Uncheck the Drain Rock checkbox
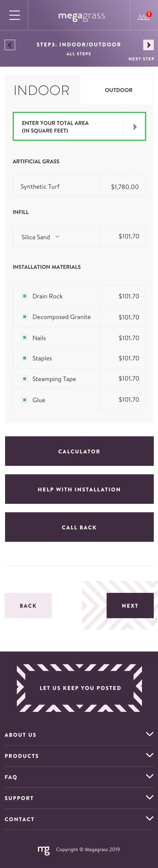Screen dimensions: 158x868 (24, 296)
